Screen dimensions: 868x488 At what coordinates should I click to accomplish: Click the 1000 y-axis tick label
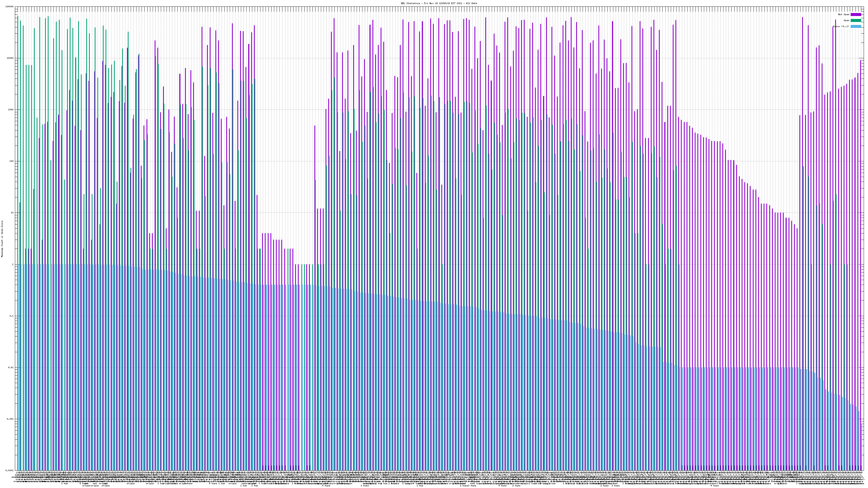point(11,110)
